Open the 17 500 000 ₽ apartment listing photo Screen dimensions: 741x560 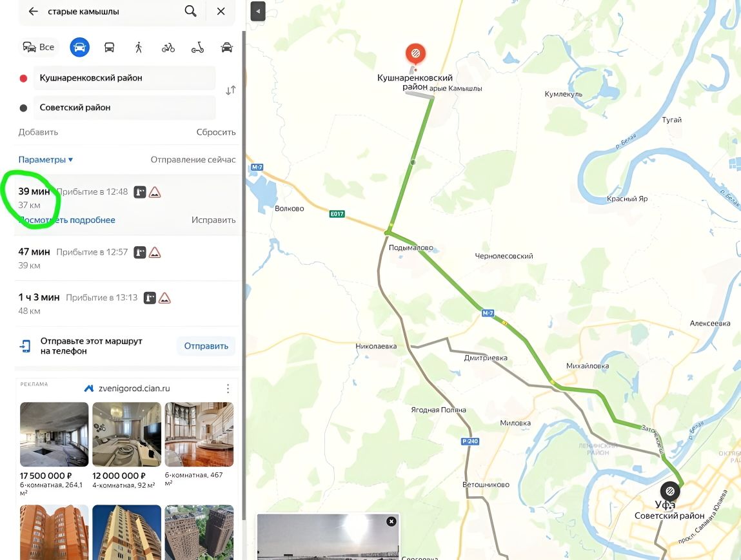[54, 434]
